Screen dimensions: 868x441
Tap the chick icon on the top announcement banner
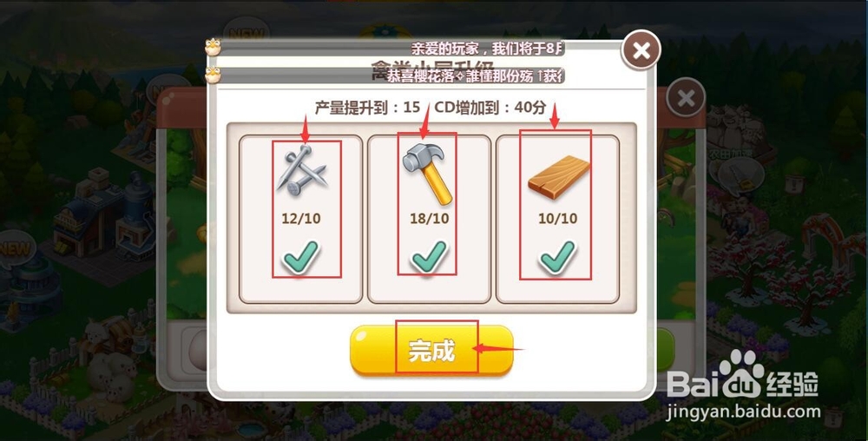(213, 48)
